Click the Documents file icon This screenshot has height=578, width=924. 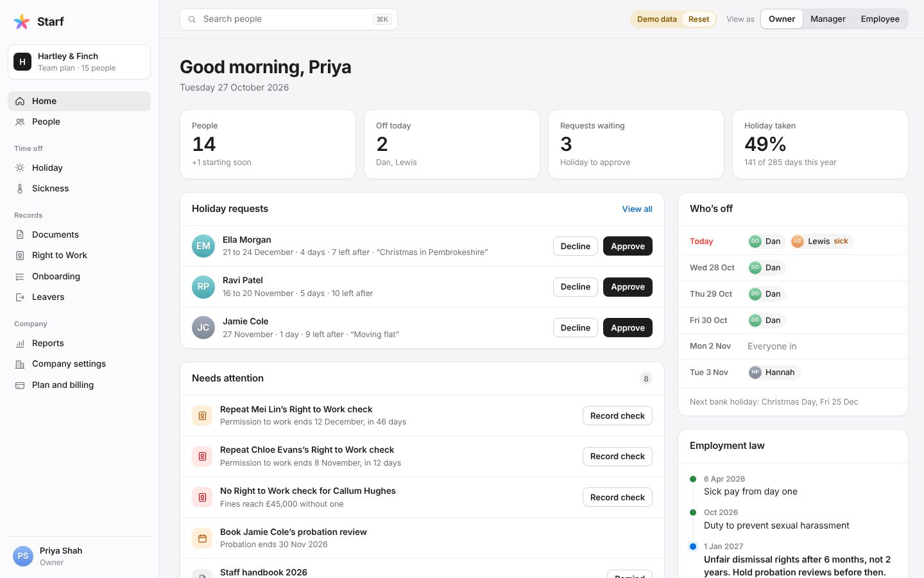[20, 235]
